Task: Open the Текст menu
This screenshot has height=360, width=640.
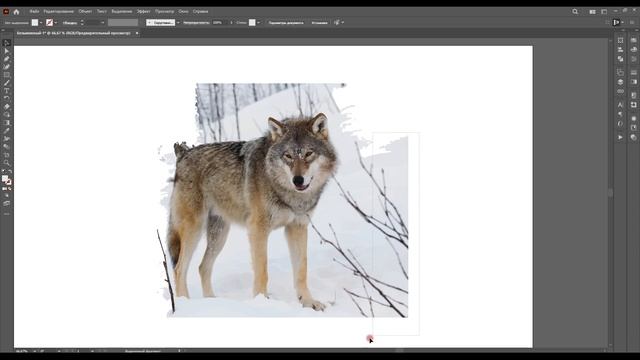Action: [102, 11]
